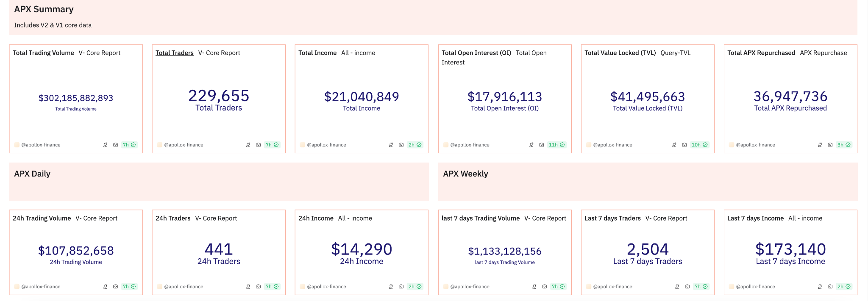
Task: Click the camera icon on Total Traders card
Action: (x=258, y=145)
